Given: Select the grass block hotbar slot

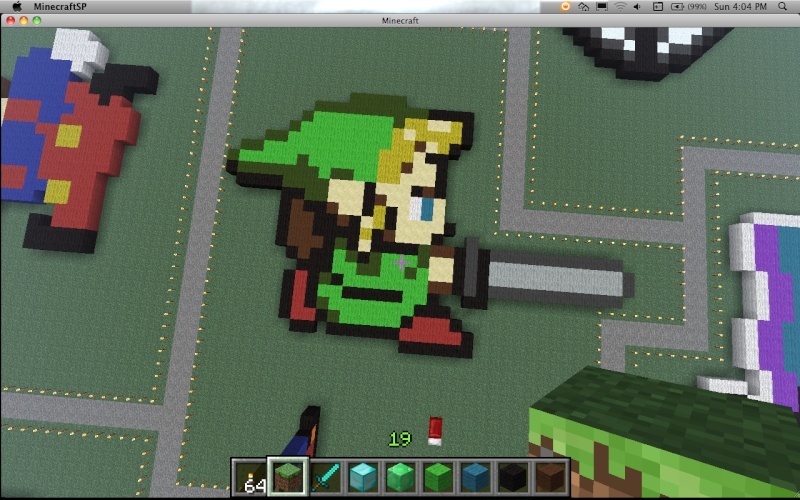Looking at the screenshot, I should tap(288, 477).
